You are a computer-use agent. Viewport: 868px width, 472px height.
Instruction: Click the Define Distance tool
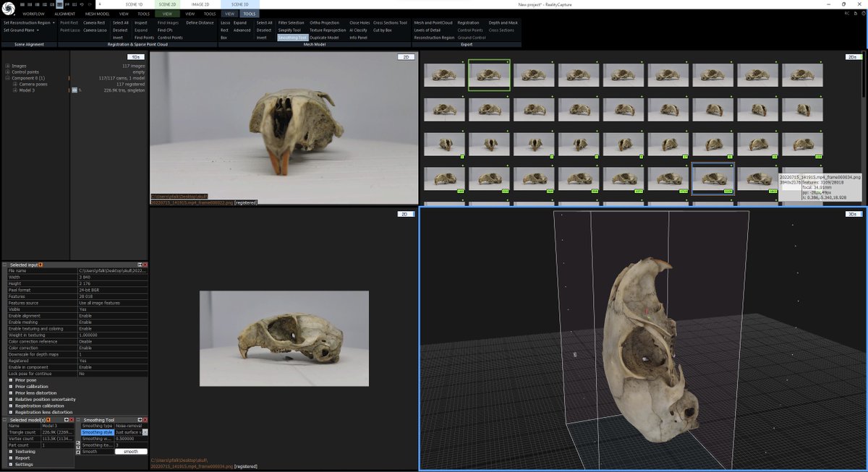point(200,22)
